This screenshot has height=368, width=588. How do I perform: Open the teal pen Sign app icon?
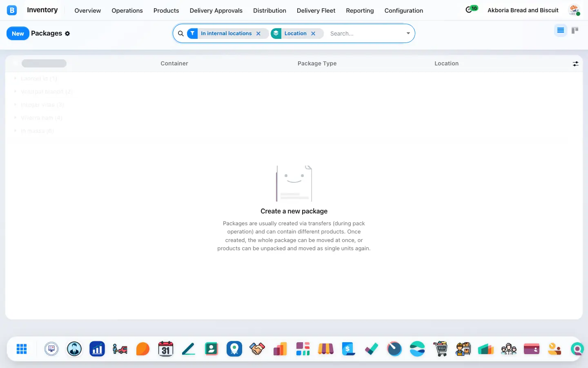click(x=189, y=349)
